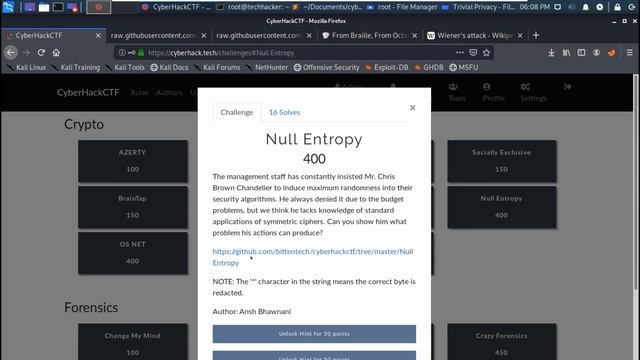Click the page vertical scrollbar
Screen dimensions: 640x360
point(636,182)
